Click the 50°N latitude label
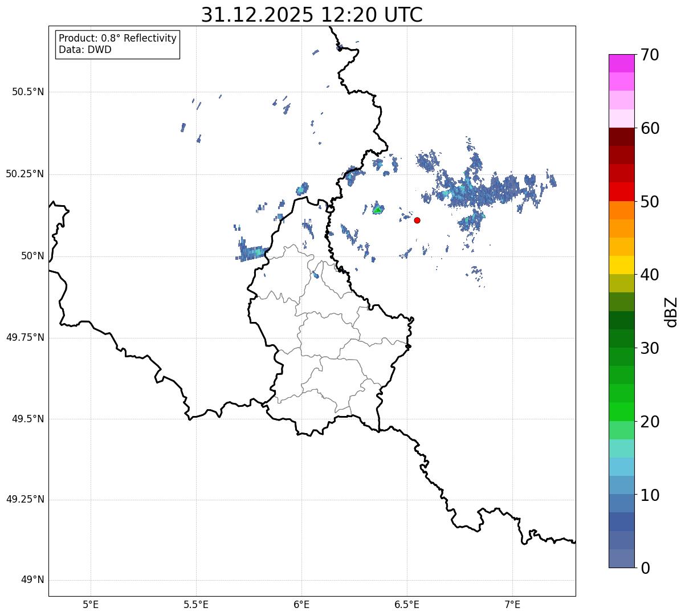The height and width of the screenshot is (616, 685). [32, 256]
